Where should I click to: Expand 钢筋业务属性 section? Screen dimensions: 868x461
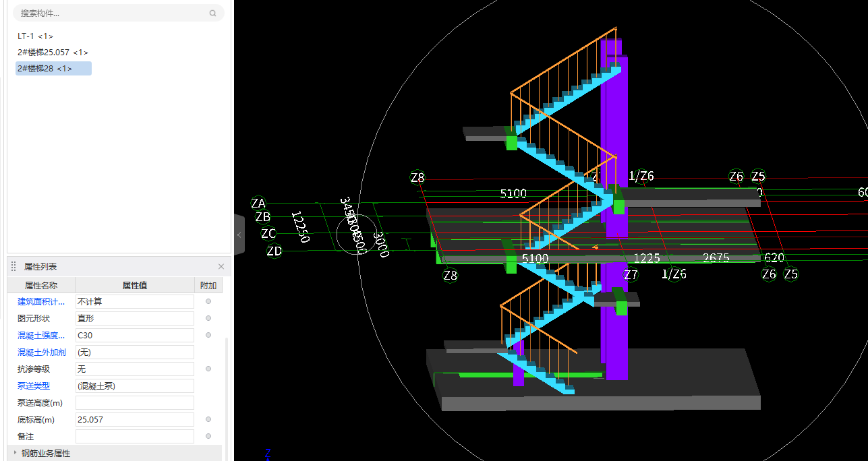click(x=16, y=453)
